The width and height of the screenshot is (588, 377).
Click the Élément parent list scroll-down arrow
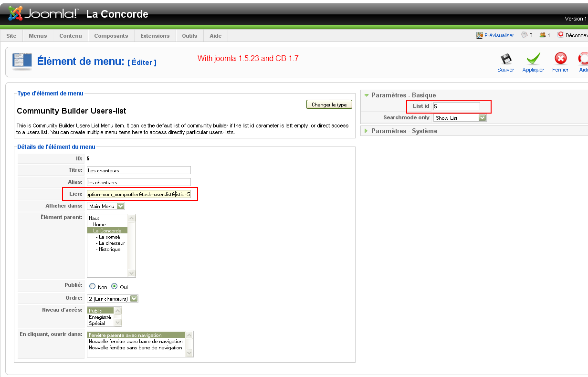(132, 273)
